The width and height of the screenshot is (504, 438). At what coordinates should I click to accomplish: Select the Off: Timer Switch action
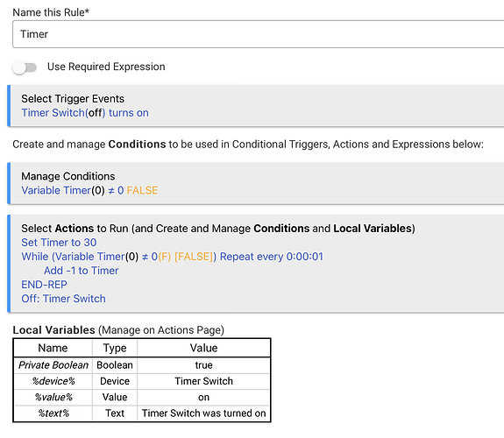click(x=63, y=299)
